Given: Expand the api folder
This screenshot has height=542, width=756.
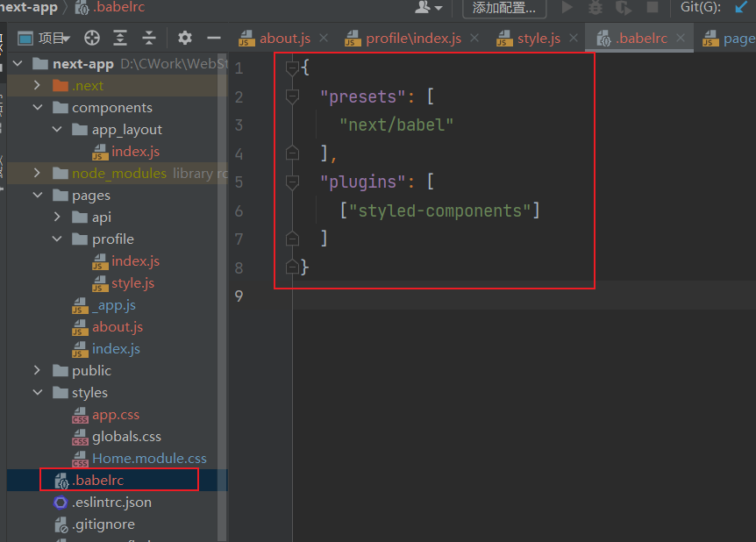Looking at the screenshot, I should click(57, 217).
